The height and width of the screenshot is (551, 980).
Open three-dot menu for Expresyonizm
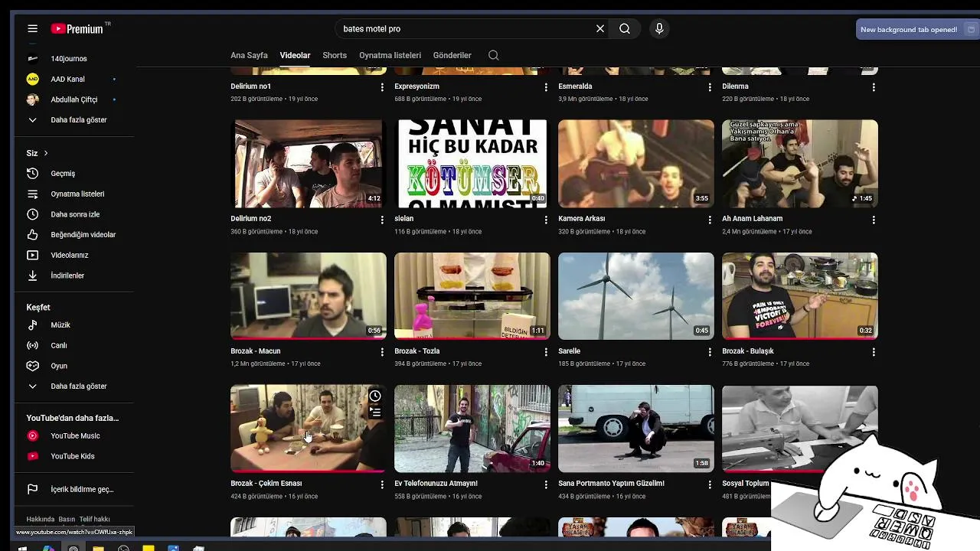(x=546, y=87)
